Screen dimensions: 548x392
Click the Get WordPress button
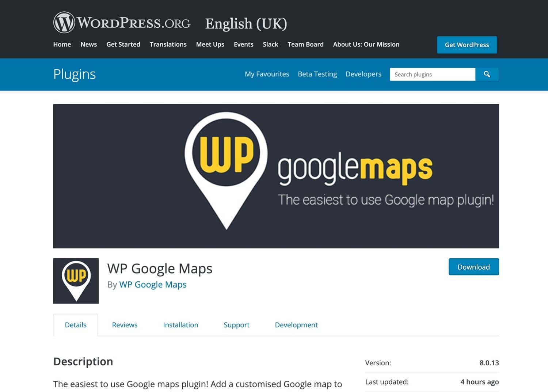(x=467, y=45)
